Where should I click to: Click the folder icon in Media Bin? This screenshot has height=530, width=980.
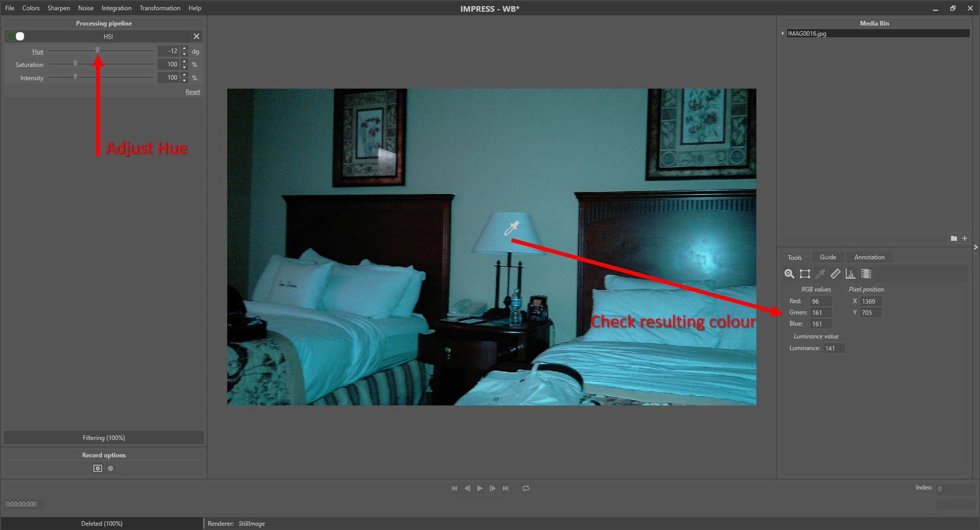pyautogui.click(x=954, y=239)
